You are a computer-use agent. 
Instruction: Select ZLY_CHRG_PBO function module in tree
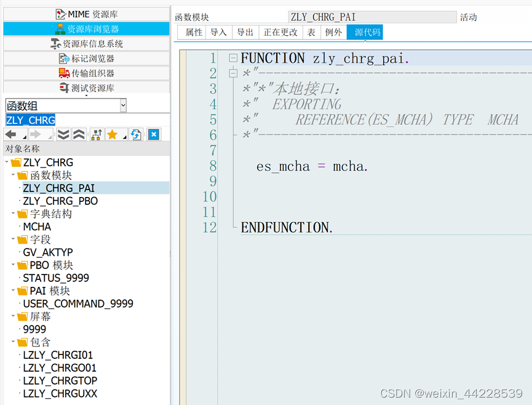click(x=60, y=201)
